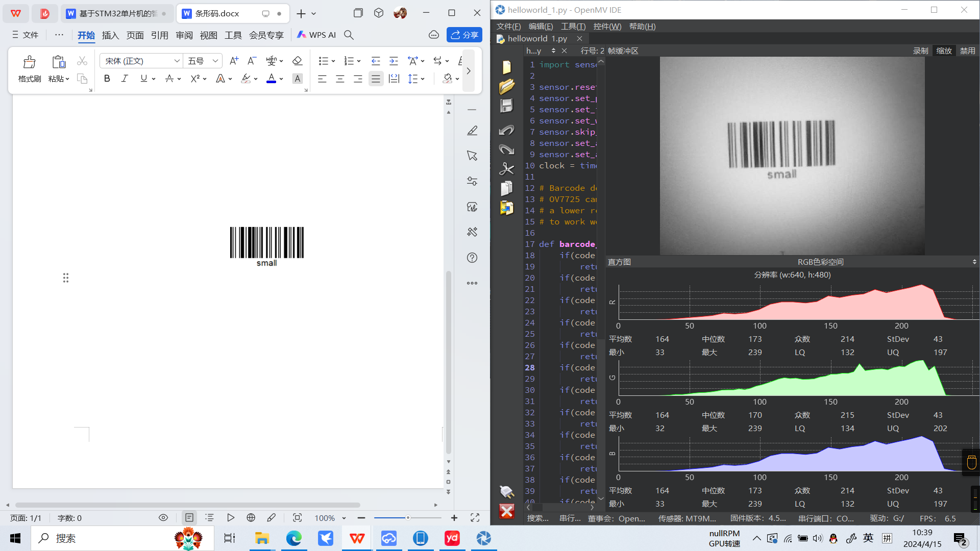Viewport: 980px width, 551px height.
Task: Open 审阅 ribbon tab
Action: pos(184,35)
